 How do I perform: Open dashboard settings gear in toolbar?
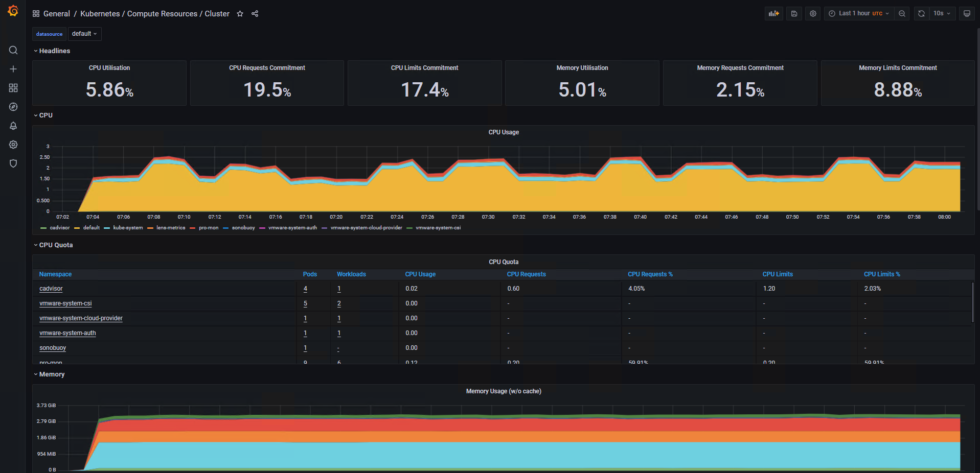(813, 14)
